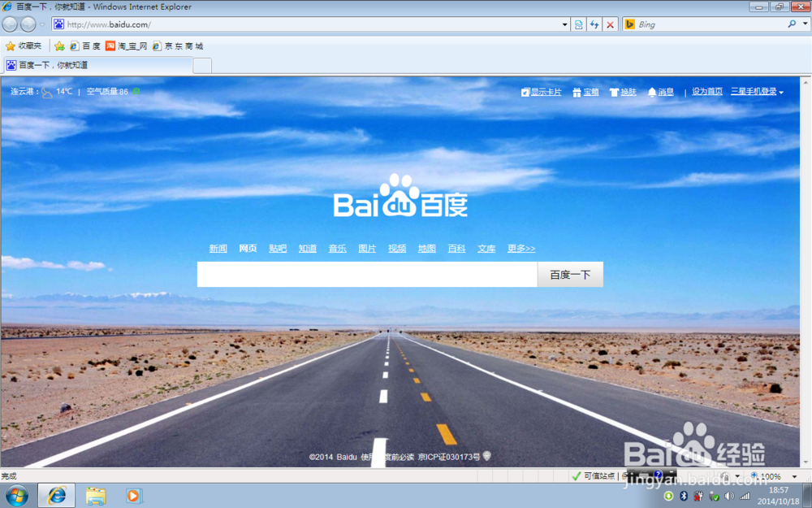
Task: Go back with the browser Back arrow
Action: click(10, 24)
